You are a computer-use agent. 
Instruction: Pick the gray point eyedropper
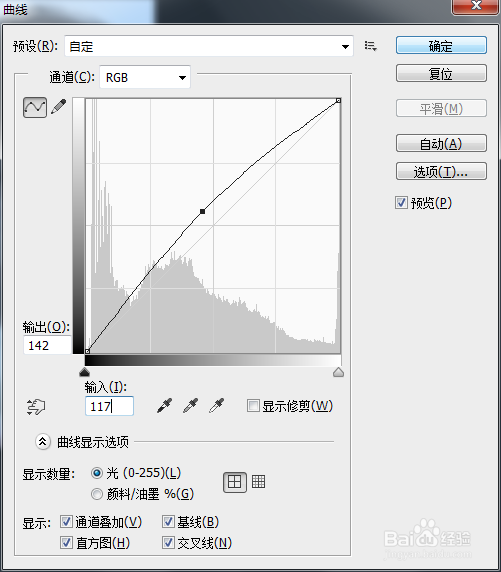pos(190,406)
